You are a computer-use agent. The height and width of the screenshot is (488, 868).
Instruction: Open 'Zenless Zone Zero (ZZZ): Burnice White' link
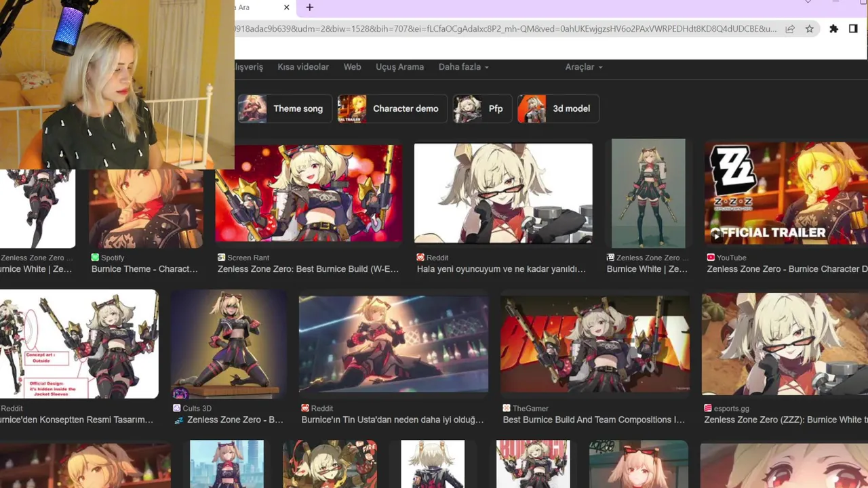786,420
